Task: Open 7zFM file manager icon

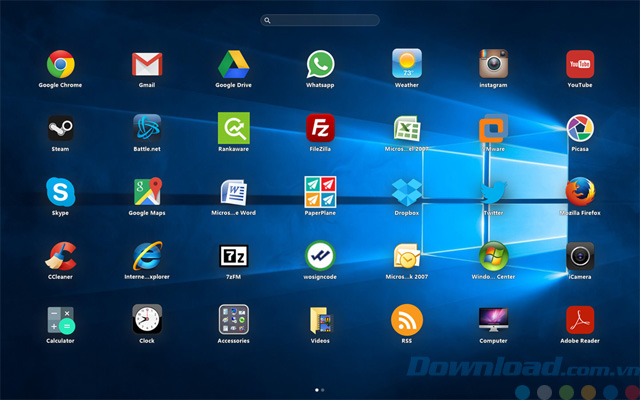Action: [x=233, y=256]
